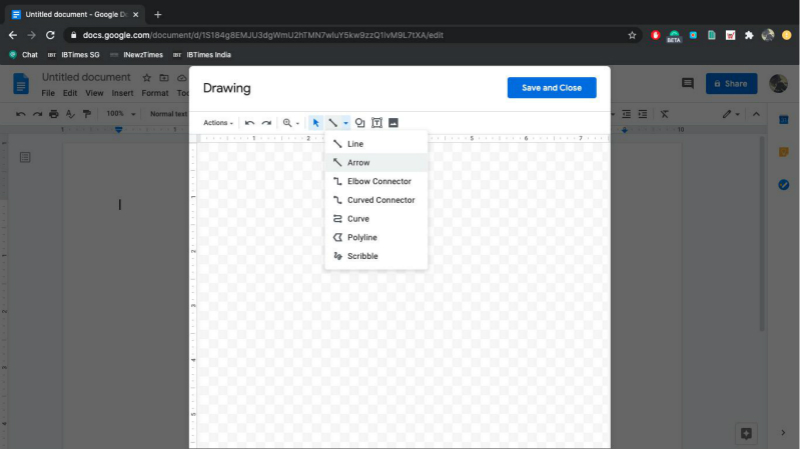The image size is (800, 449).
Task: Click the Save and Close button
Action: [551, 88]
